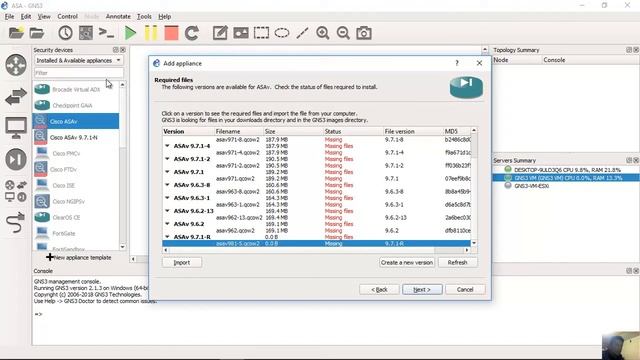The image size is (640, 360).
Task: Collapse ASAv 9.6.2 version row
Action: pos(167,224)
